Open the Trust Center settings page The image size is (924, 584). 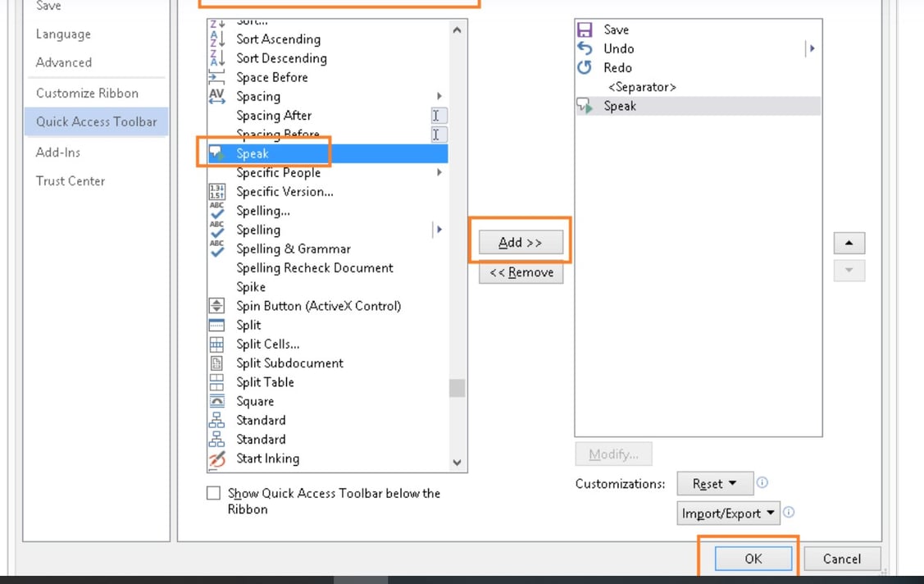(x=70, y=180)
